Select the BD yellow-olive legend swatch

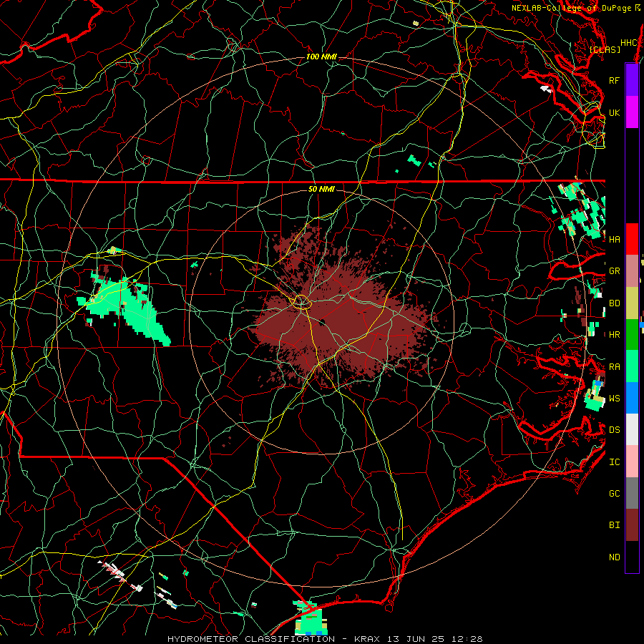[x=632, y=303]
